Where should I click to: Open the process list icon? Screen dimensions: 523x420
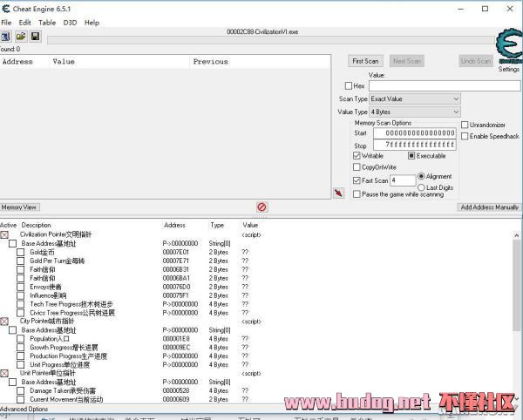[5, 36]
